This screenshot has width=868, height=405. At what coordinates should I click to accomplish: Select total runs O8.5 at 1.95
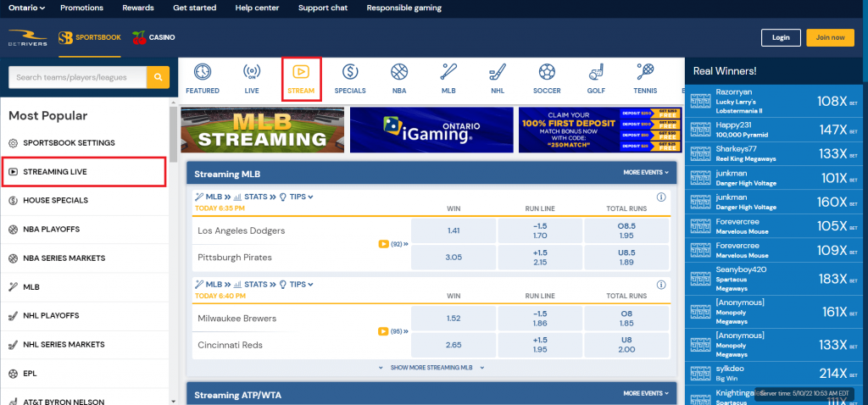(x=626, y=230)
